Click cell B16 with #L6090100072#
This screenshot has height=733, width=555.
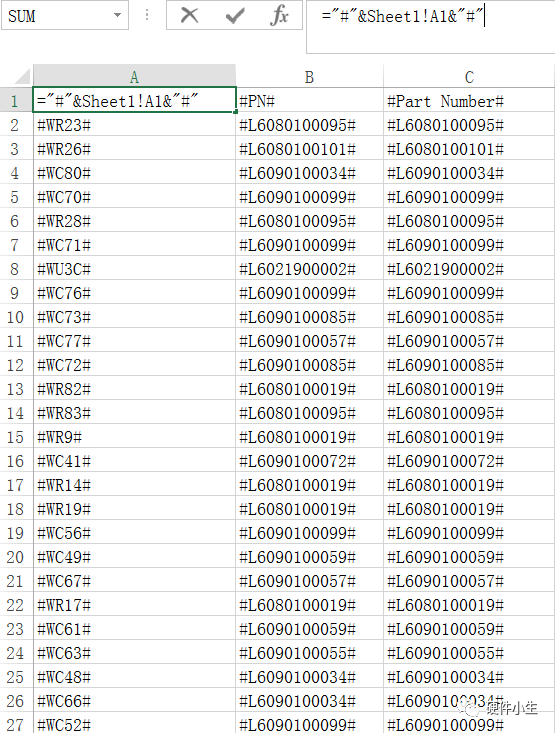click(x=309, y=460)
